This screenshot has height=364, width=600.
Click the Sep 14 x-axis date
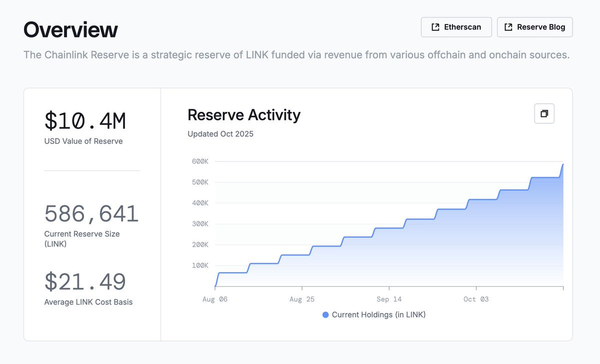389,299
